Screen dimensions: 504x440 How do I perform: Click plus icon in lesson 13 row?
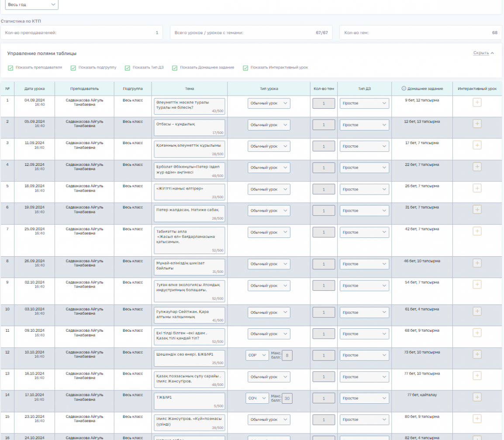click(477, 376)
